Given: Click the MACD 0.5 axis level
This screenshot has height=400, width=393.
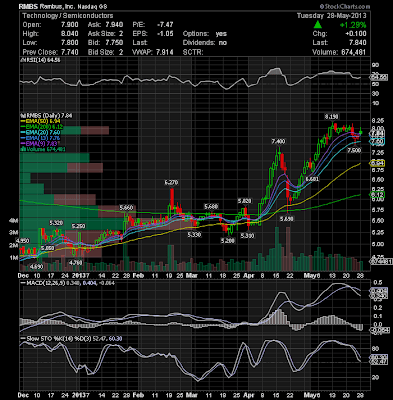Looking at the screenshot, I should (x=378, y=283).
